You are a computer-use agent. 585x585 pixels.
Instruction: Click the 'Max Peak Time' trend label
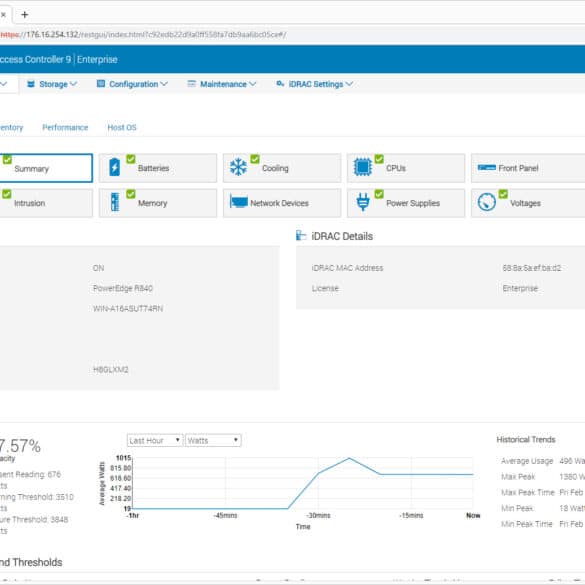pyautogui.click(x=528, y=492)
